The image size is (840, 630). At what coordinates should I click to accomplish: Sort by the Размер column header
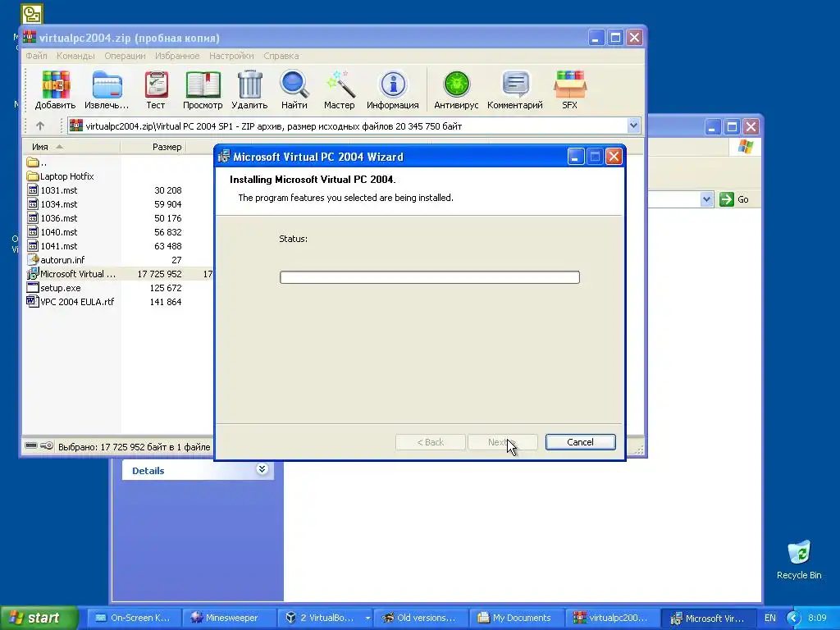pos(153,147)
